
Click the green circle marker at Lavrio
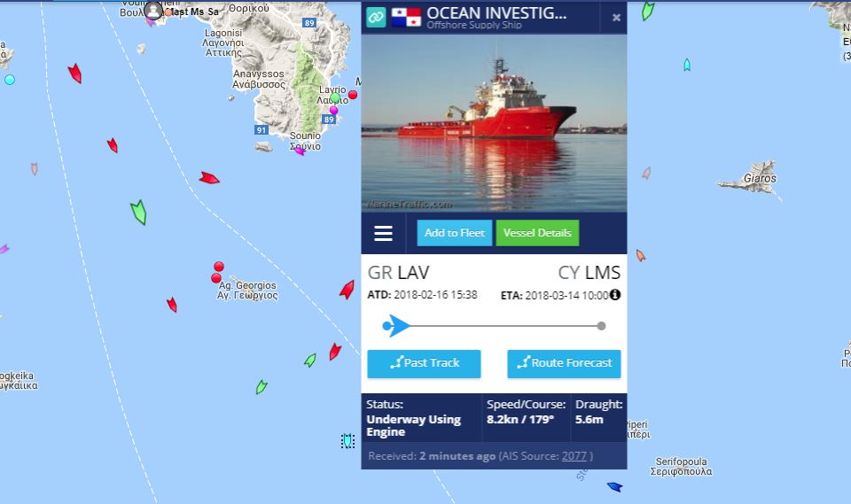(x=335, y=98)
